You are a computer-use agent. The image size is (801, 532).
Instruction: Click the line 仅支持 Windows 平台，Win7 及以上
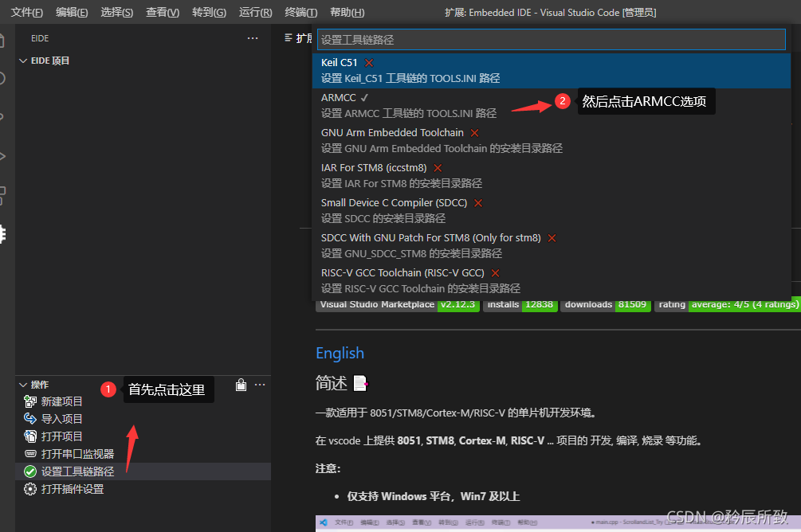coord(434,496)
